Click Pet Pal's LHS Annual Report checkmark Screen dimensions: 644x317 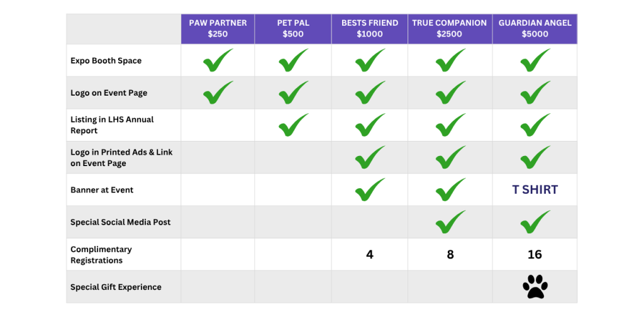pos(293,125)
